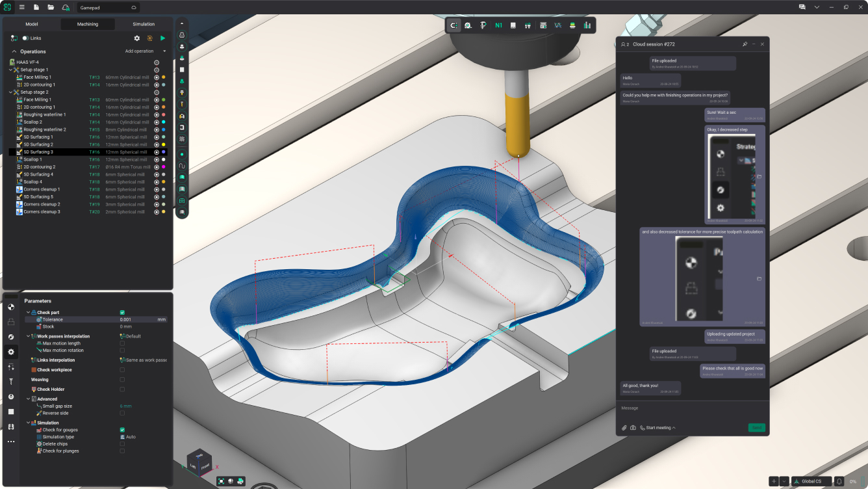Image resolution: width=868 pixels, height=489 pixels.
Task: Click the yellow color dot for Face Milling 1
Action: [x=163, y=77]
